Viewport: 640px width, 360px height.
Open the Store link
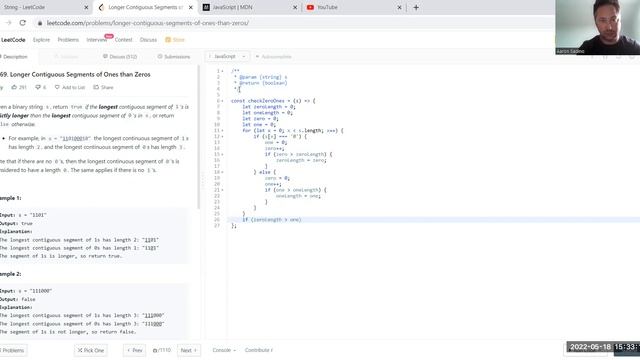click(x=175, y=40)
